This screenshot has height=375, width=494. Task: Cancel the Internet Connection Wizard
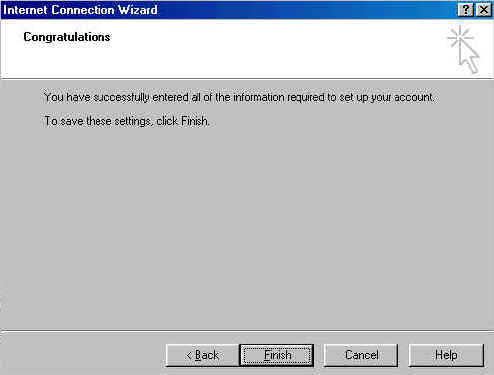(361, 355)
